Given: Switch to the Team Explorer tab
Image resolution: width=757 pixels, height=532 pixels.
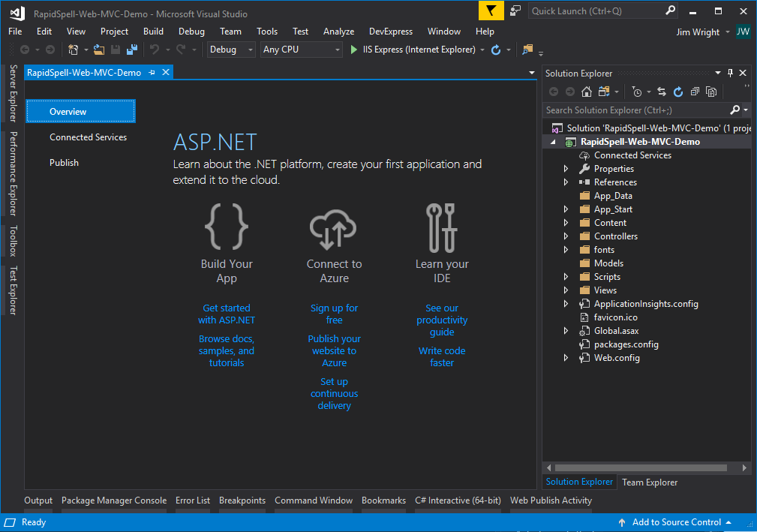Looking at the screenshot, I should 649,482.
